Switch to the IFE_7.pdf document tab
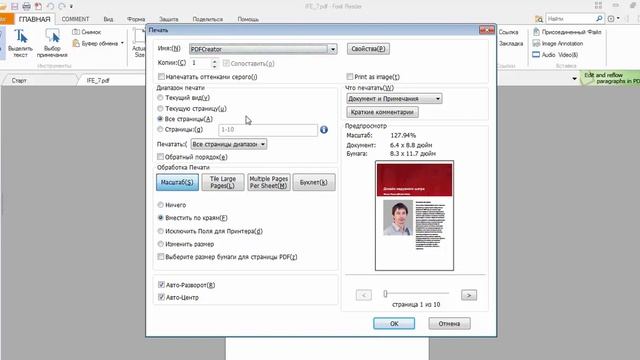The width and height of the screenshot is (640, 360). pos(98,80)
